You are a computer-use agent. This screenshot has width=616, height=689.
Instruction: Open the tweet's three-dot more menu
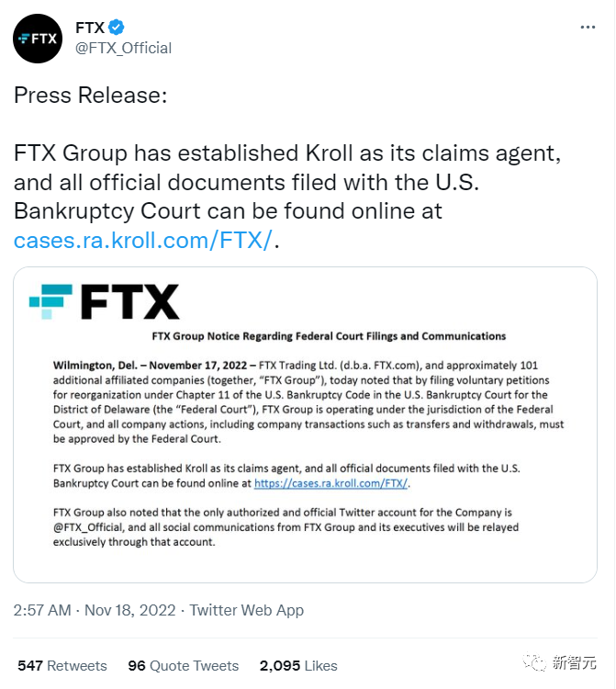588,28
